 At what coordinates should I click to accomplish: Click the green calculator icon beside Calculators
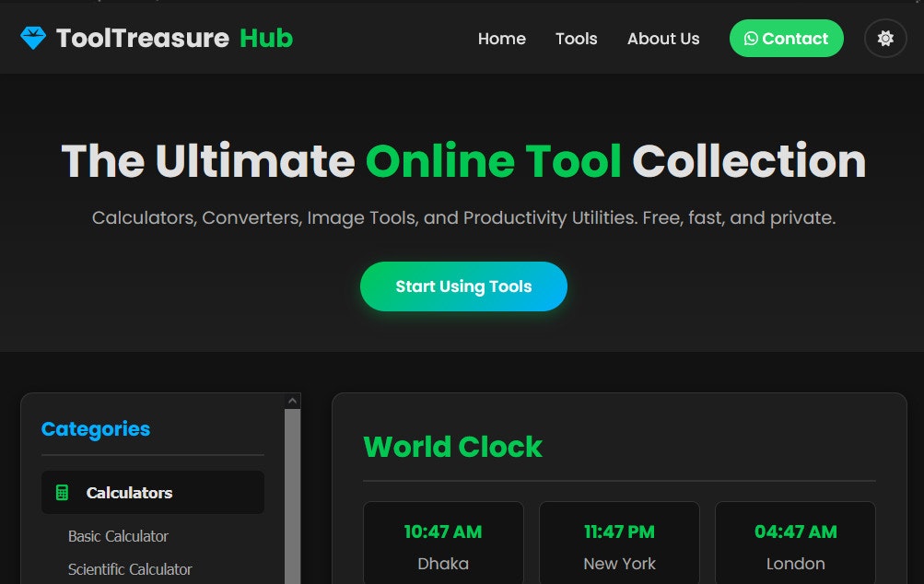[64, 492]
